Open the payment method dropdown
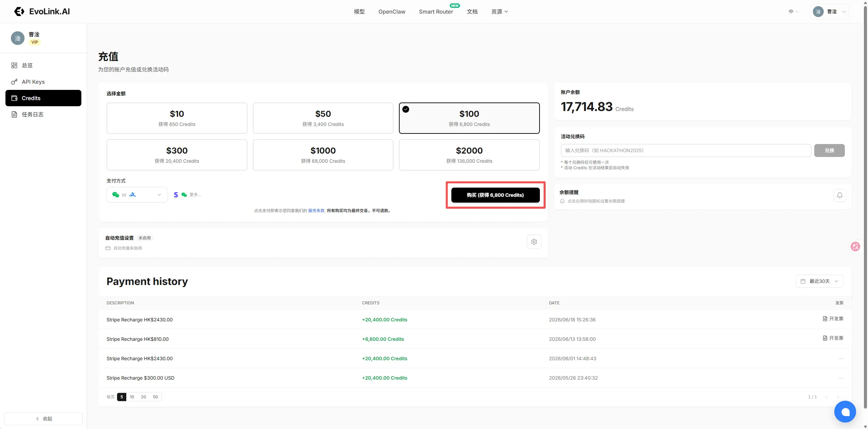 [137, 195]
